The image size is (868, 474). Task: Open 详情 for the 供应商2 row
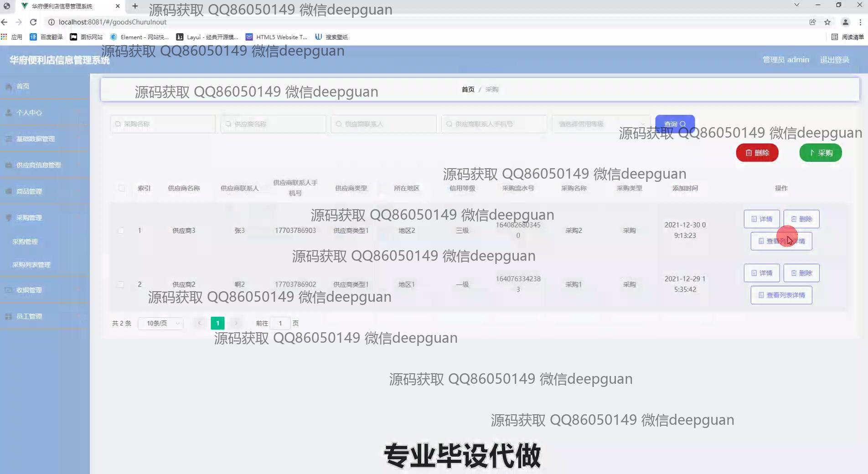pos(762,273)
